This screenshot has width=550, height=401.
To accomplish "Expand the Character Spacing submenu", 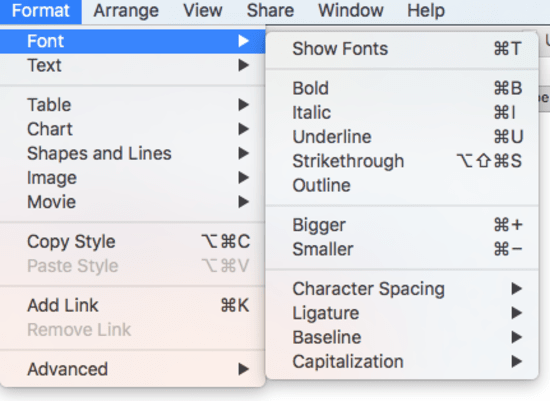I will tap(402, 289).
